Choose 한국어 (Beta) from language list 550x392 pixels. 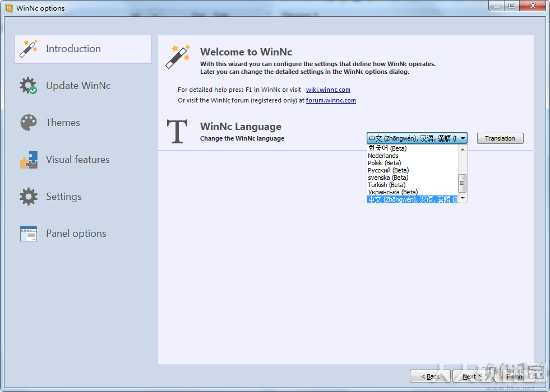412,148
